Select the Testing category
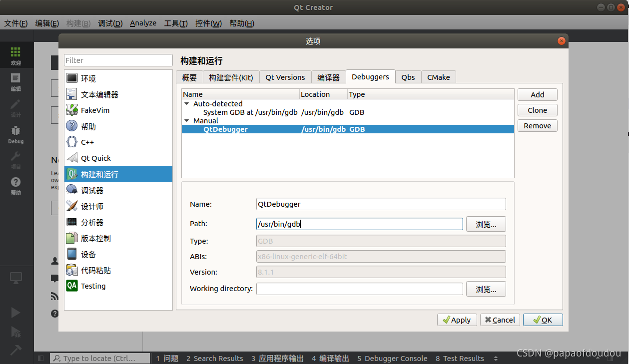This screenshot has height=364, width=629. [118, 286]
